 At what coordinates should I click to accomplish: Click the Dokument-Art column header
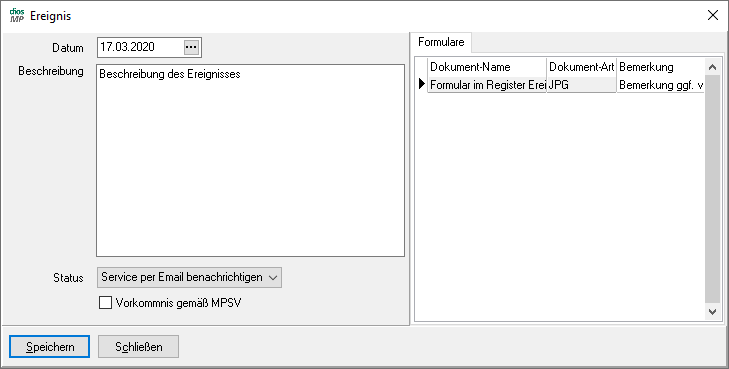tap(582, 67)
